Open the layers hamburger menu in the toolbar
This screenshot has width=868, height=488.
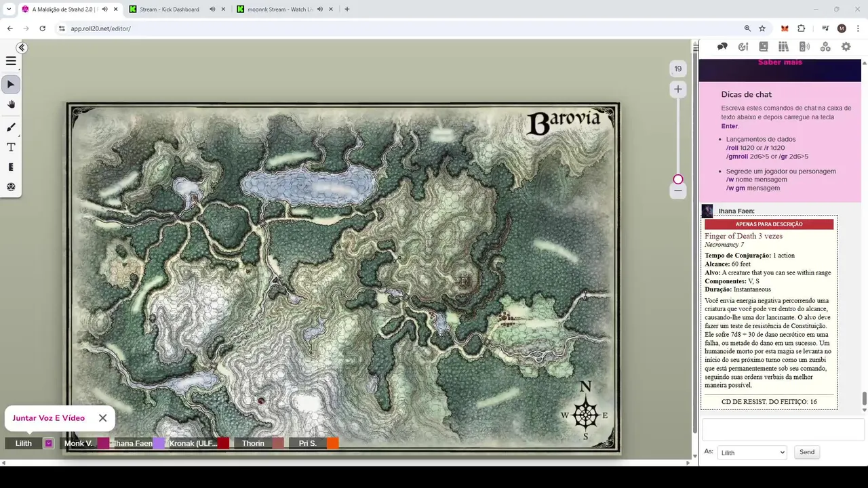click(x=11, y=61)
